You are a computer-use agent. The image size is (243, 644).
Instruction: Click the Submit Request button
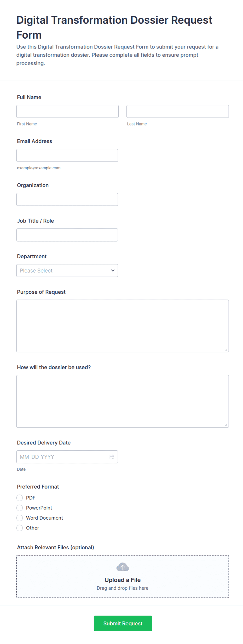pyautogui.click(x=123, y=623)
